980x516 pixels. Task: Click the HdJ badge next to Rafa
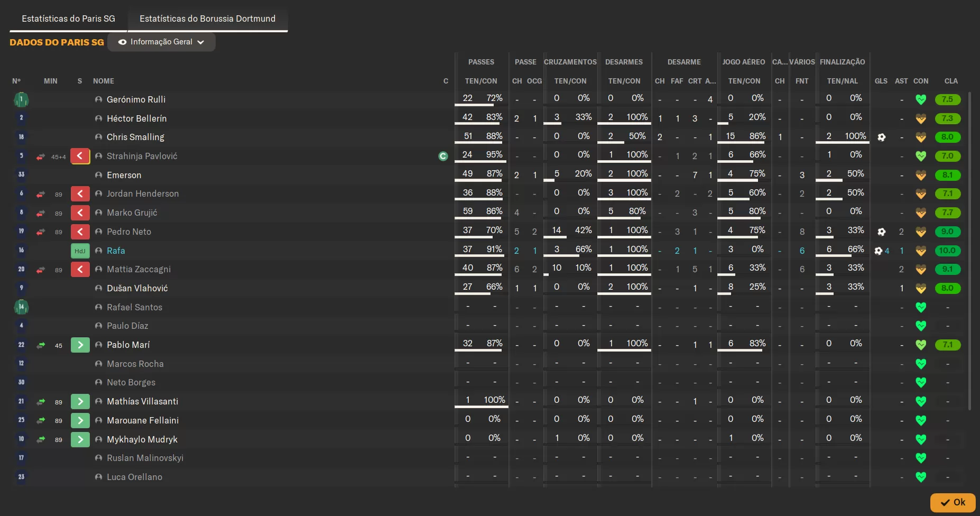click(x=80, y=251)
